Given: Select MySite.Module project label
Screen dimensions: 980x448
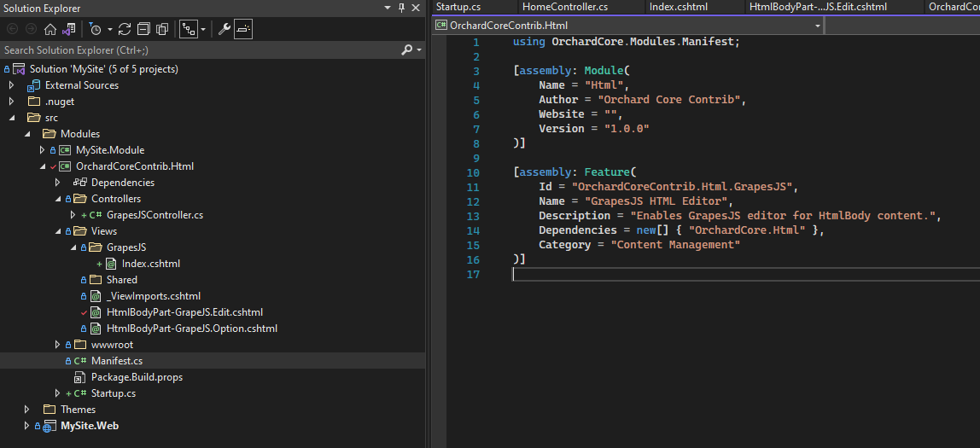Looking at the screenshot, I should [110, 150].
